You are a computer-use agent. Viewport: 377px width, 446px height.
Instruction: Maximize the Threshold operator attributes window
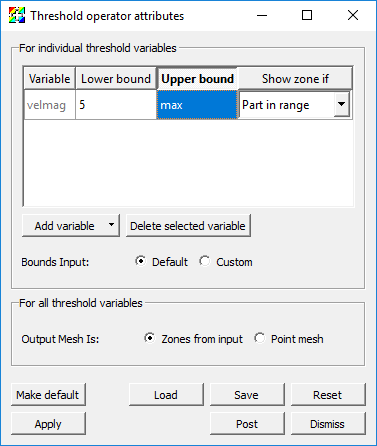pyautogui.click(x=307, y=15)
